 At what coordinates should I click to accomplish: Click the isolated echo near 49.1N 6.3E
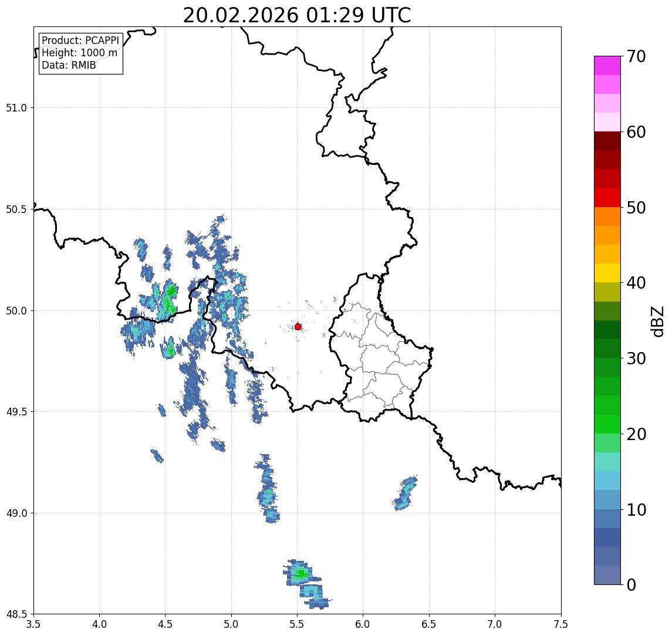tap(404, 493)
